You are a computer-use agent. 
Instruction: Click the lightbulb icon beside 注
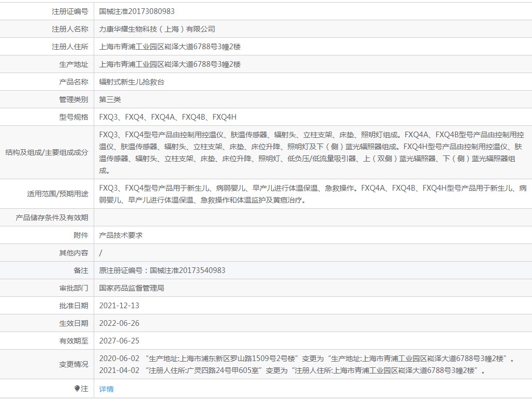[x=77, y=389]
